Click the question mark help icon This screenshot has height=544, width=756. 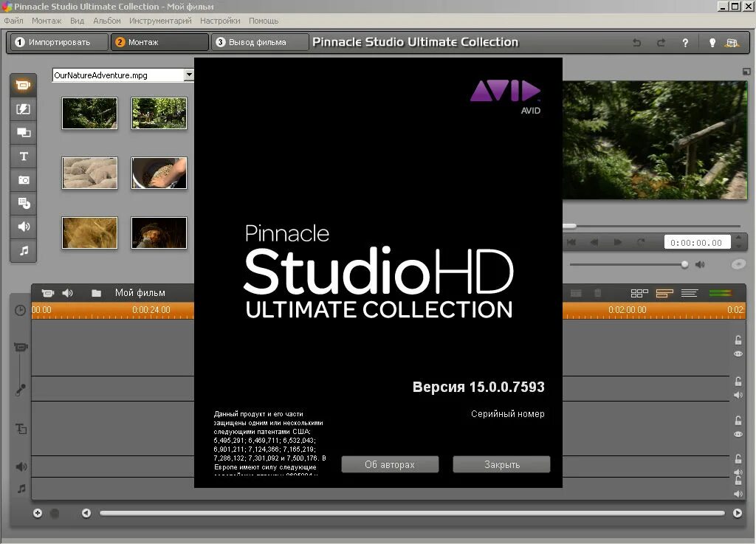(x=685, y=42)
